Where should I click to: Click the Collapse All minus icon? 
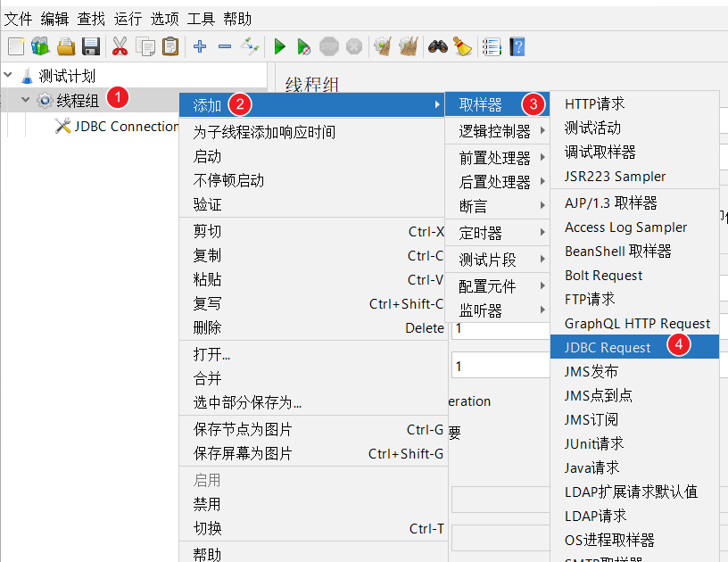tap(225, 46)
